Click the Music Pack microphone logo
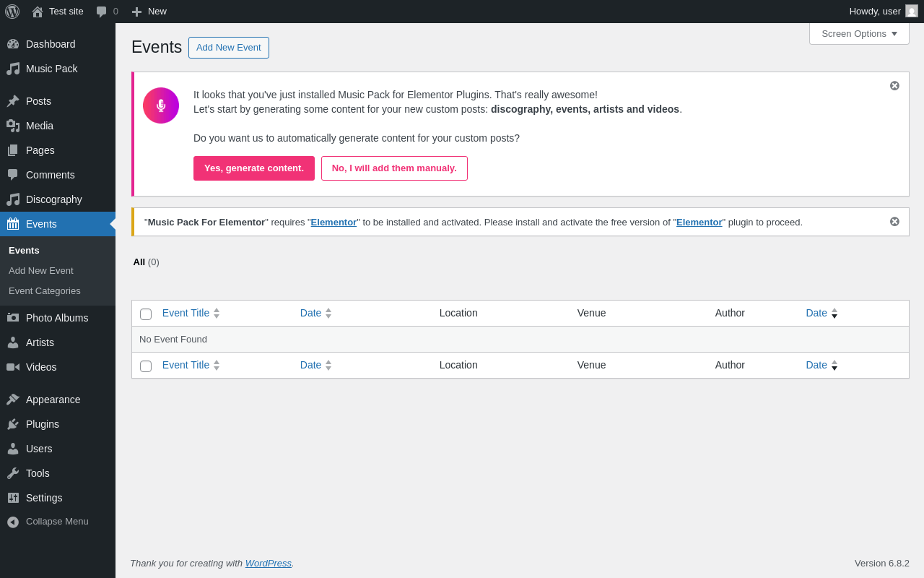Viewport: 924px width, 578px height. pos(161,105)
